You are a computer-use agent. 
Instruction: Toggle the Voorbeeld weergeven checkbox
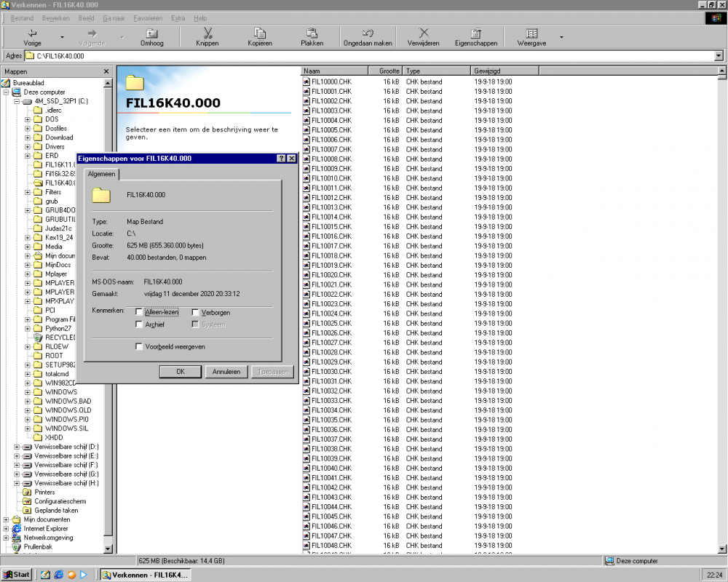coord(138,346)
